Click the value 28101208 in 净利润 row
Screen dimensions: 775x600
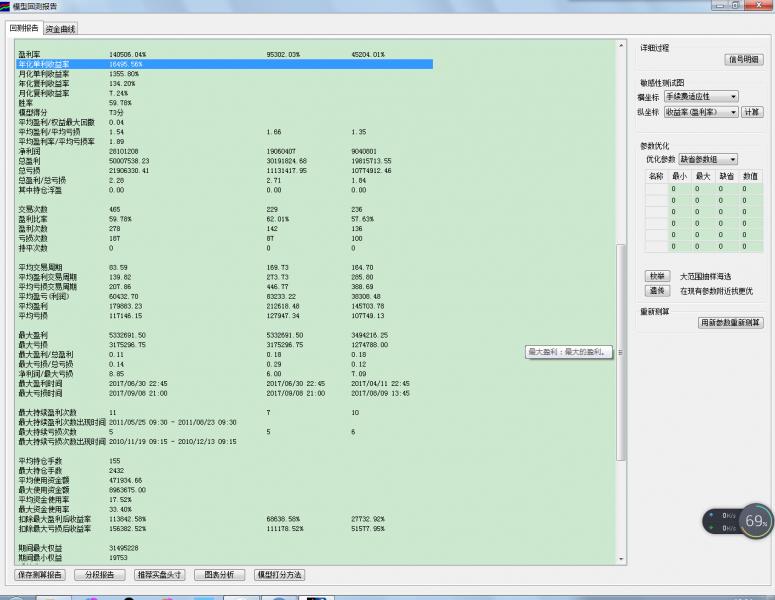[124, 151]
